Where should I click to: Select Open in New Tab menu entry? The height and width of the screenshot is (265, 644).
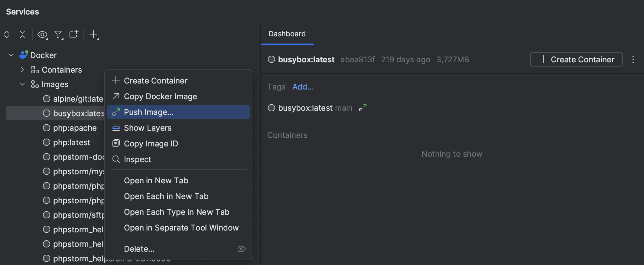(179, 180)
